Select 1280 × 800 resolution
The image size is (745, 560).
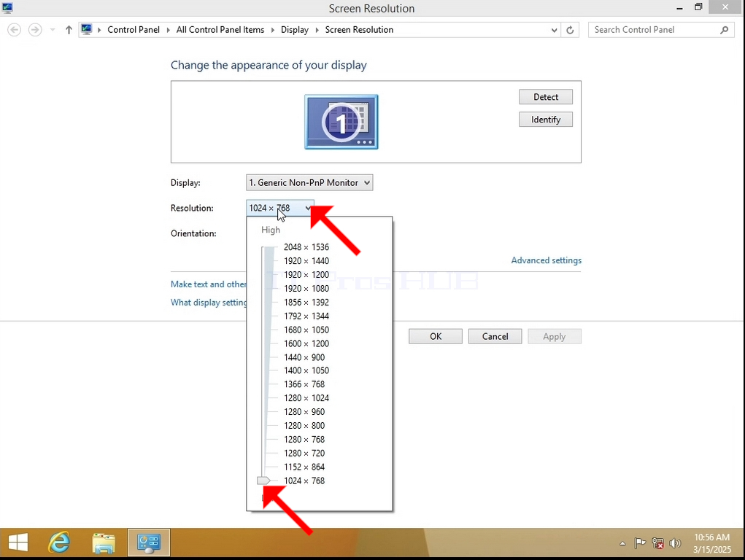304,426
